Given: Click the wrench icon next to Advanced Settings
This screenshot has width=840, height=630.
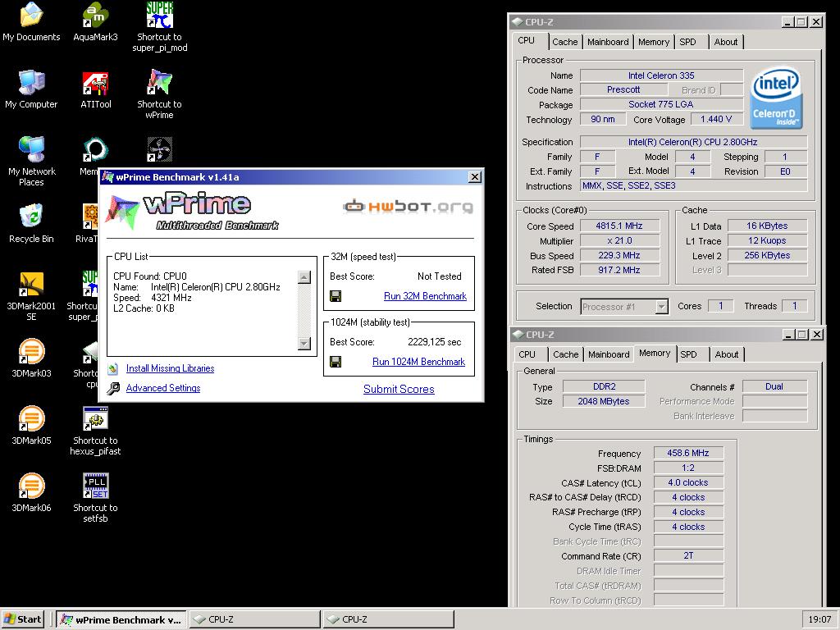Looking at the screenshot, I should (x=113, y=388).
